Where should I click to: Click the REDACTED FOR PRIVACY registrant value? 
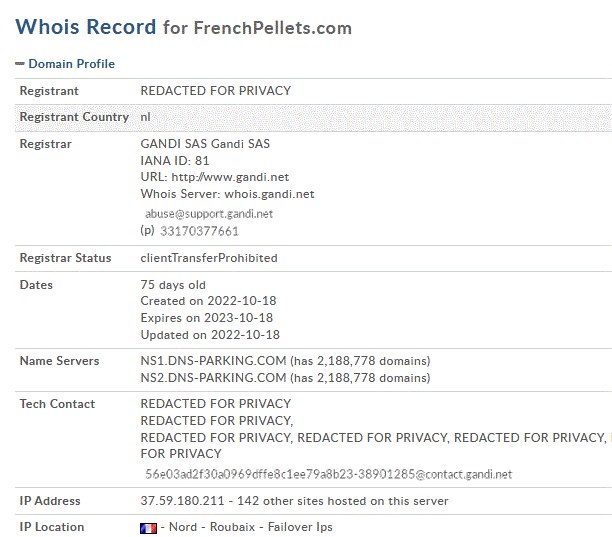pyautogui.click(x=215, y=91)
